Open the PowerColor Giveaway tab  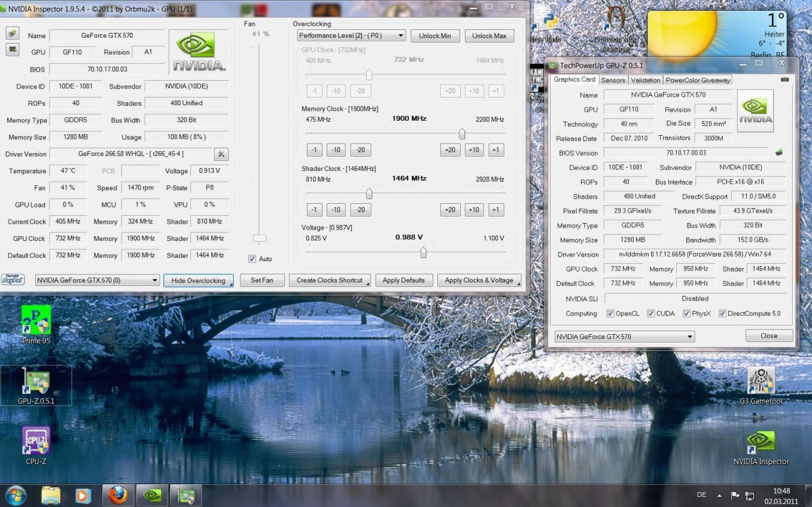[x=698, y=80]
